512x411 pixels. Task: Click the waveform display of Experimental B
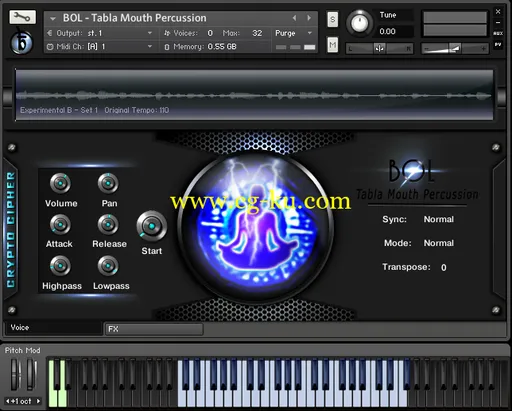(254, 95)
